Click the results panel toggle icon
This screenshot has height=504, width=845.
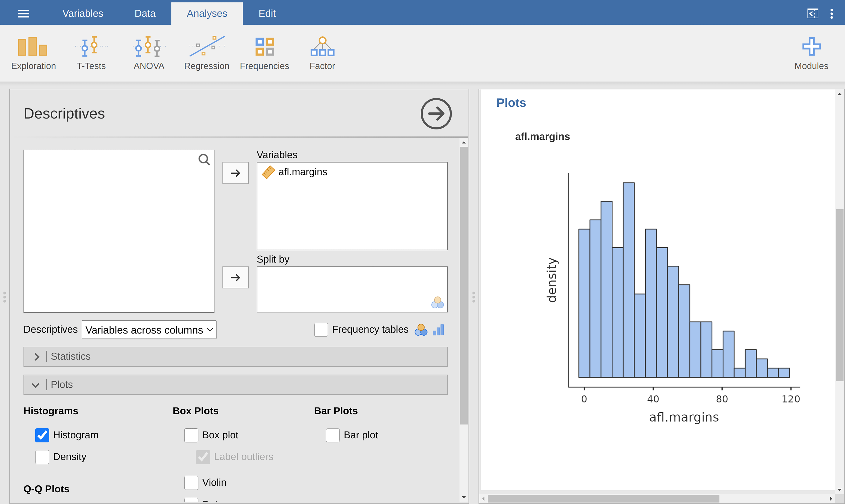click(x=812, y=14)
